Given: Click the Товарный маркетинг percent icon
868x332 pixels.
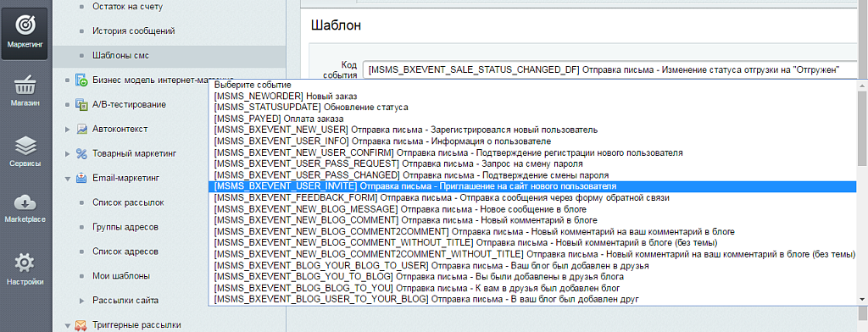Looking at the screenshot, I should click(81, 153).
